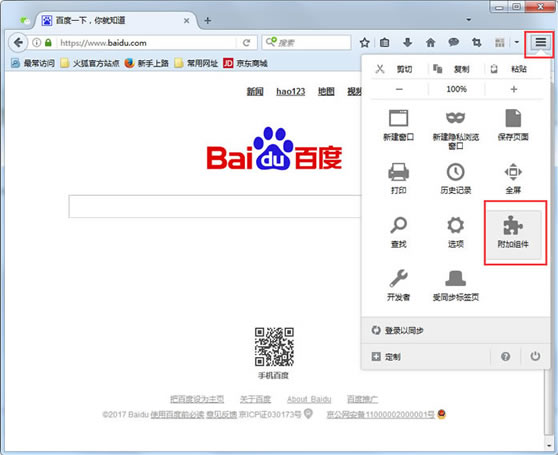
Task: Click the small icon left of tab strip
Action: pos(25,20)
